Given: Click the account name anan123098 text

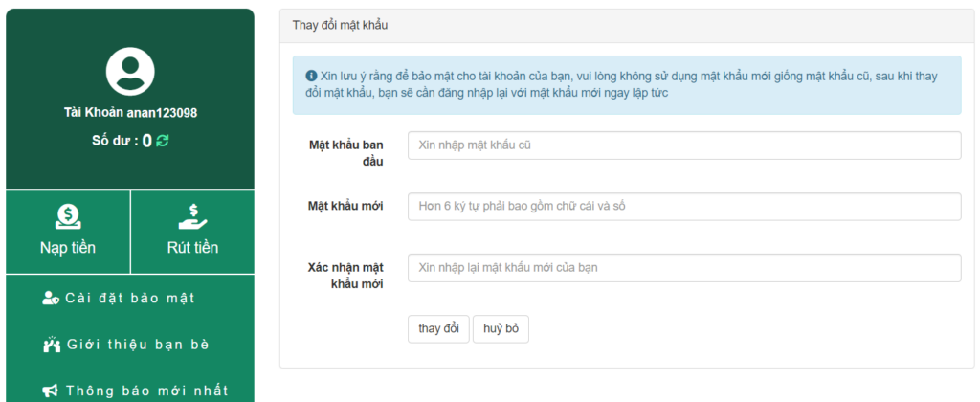Looking at the screenshot, I should click(x=162, y=113).
